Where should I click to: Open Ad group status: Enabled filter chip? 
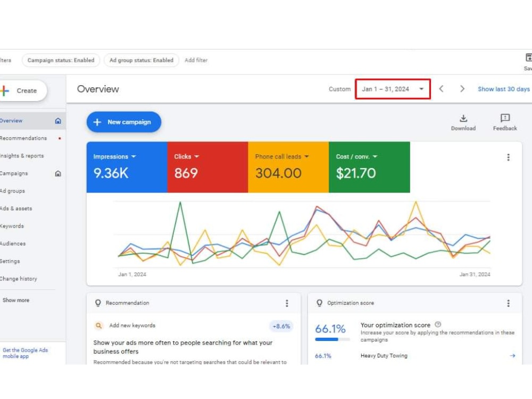click(141, 60)
